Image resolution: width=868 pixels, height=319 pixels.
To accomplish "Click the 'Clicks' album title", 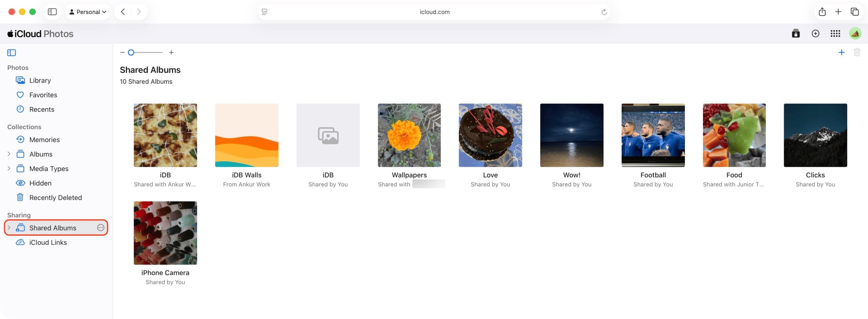I will coord(815,175).
